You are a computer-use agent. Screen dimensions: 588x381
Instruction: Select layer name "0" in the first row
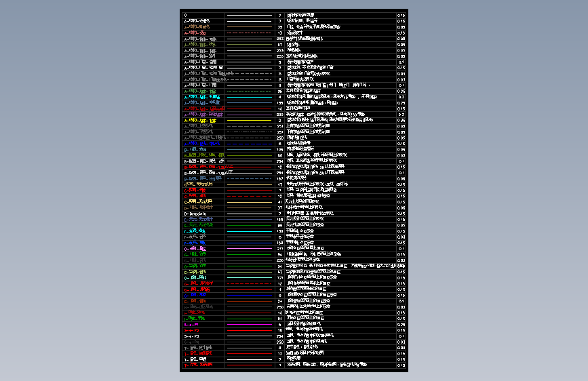pyautogui.click(x=185, y=16)
